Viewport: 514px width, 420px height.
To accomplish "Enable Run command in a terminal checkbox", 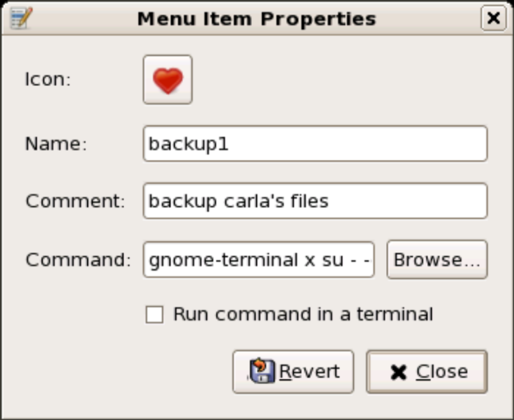I will point(154,315).
